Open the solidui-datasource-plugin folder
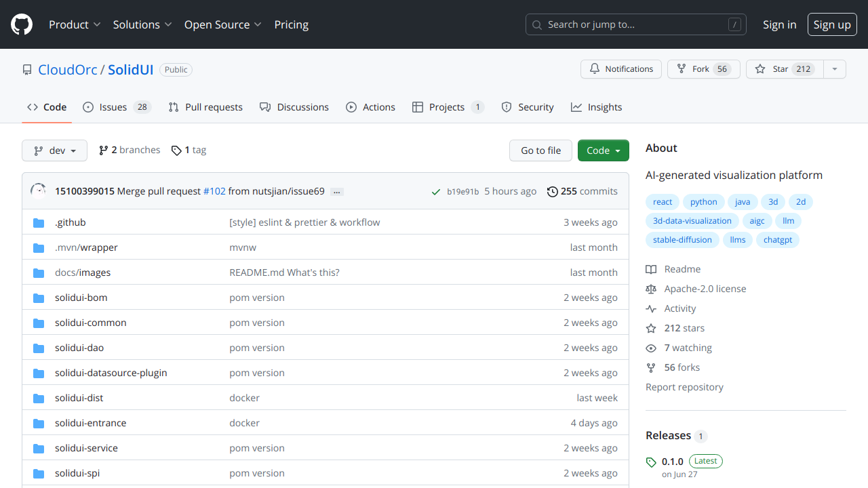 [x=111, y=373]
